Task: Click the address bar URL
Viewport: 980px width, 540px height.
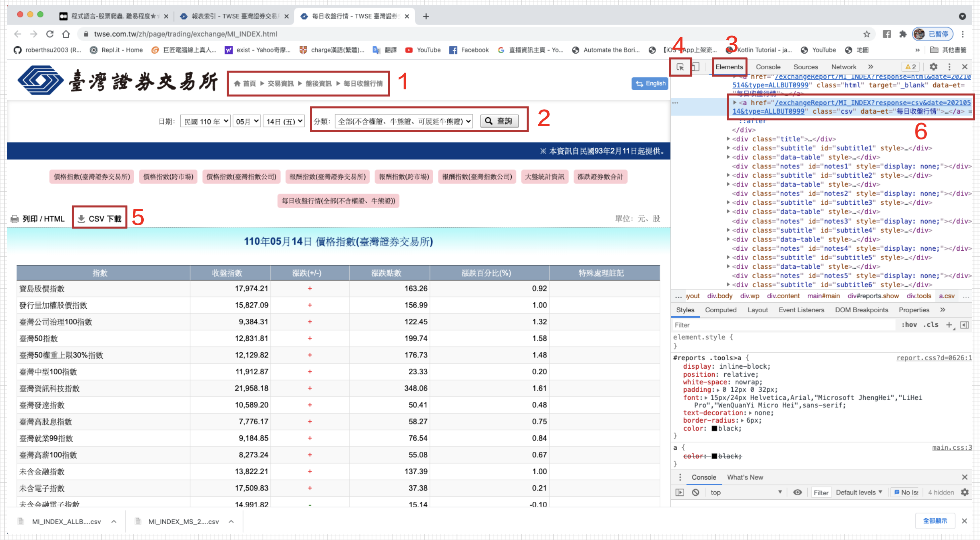Action: coord(186,34)
